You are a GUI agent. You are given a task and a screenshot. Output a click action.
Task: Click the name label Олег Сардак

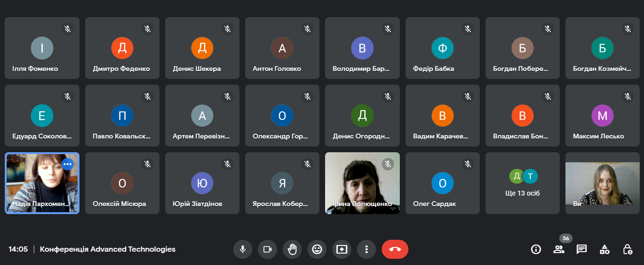[435, 204]
